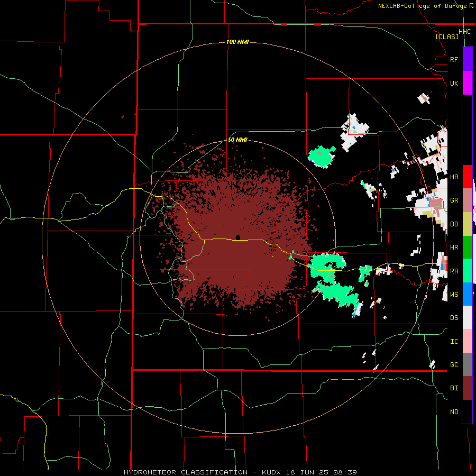Click the RA legend label

tap(454, 271)
